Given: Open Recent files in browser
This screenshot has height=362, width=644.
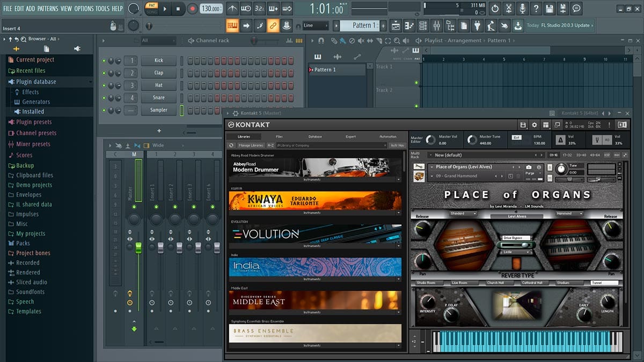Looking at the screenshot, I should 31,71.
